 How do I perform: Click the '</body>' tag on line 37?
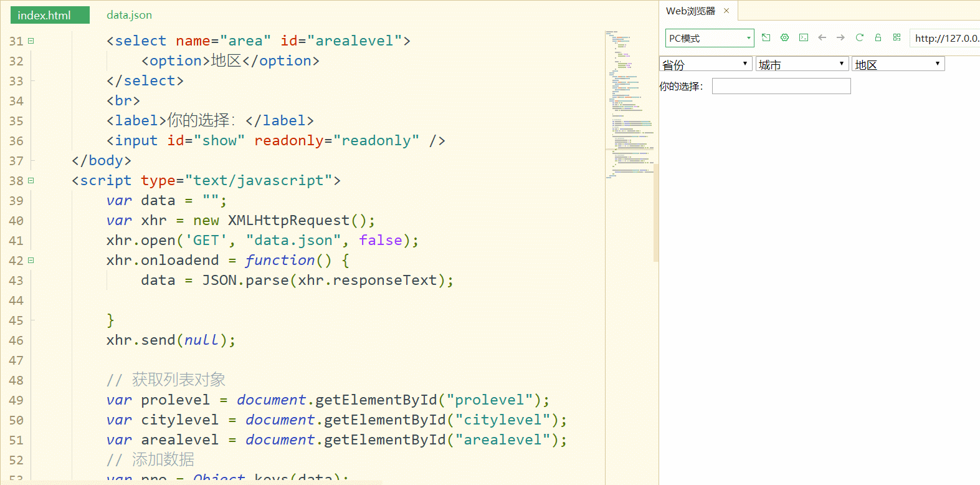tap(102, 160)
